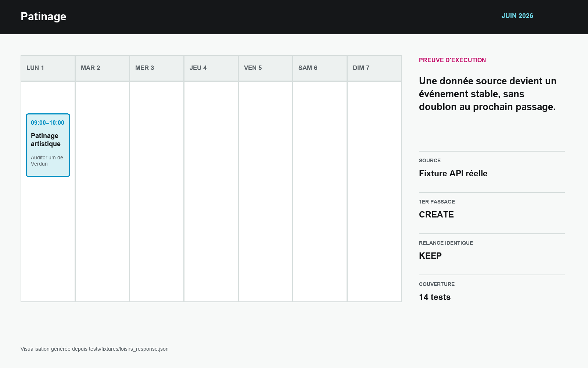Select the LUN 1 column header

pos(48,68)
